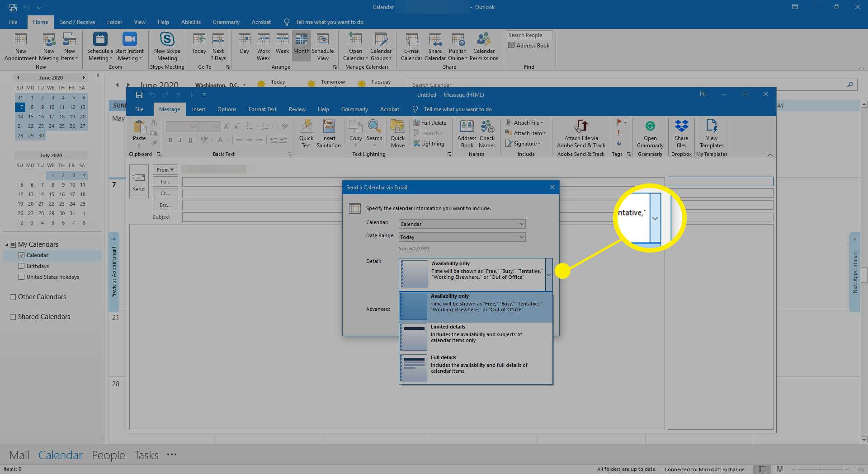Open Format Text tab
868x474 pixels.
point(262,109)
